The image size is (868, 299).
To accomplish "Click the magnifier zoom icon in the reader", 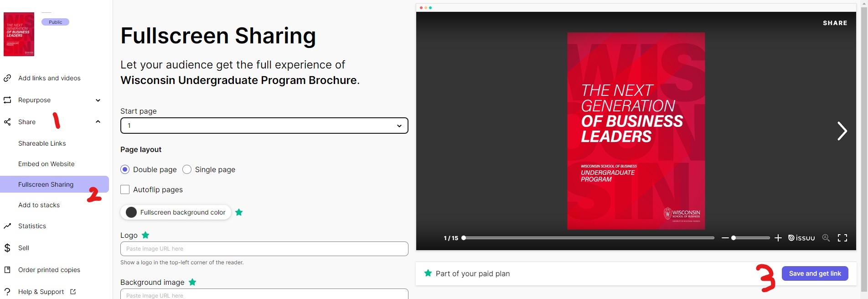I will point(826,238).
